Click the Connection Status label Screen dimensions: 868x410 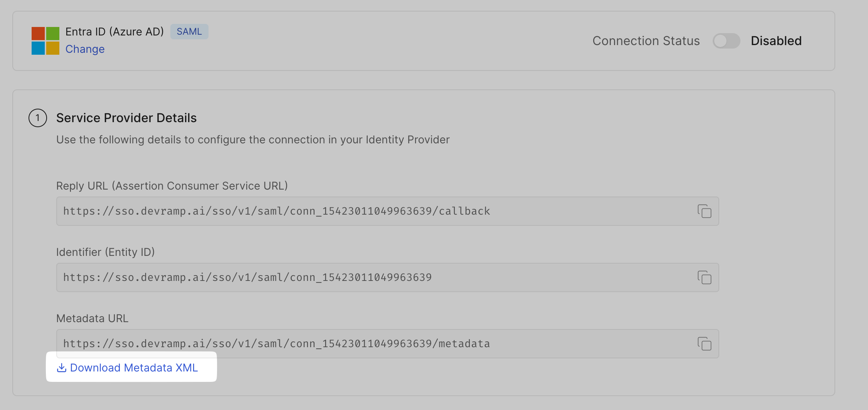(x=646, y=41)
